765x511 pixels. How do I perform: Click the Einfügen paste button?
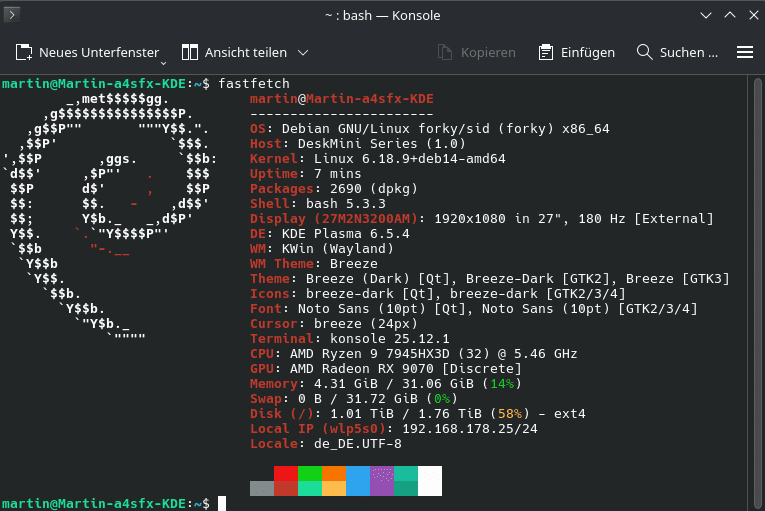pos(576,52)
